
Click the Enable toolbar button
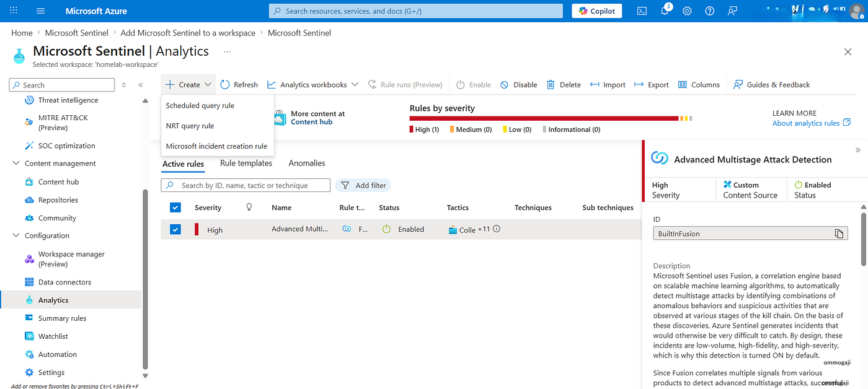[474, 85]
